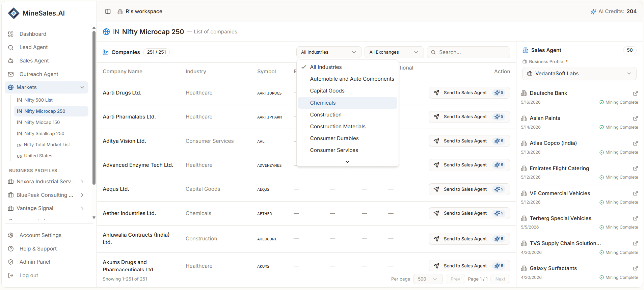
Task: Open Atlas Copco (india) external link icon
Action: point(635,143)
